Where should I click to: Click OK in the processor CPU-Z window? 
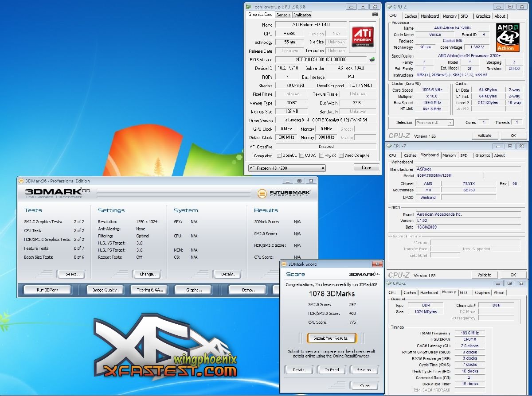pos(513,136)
